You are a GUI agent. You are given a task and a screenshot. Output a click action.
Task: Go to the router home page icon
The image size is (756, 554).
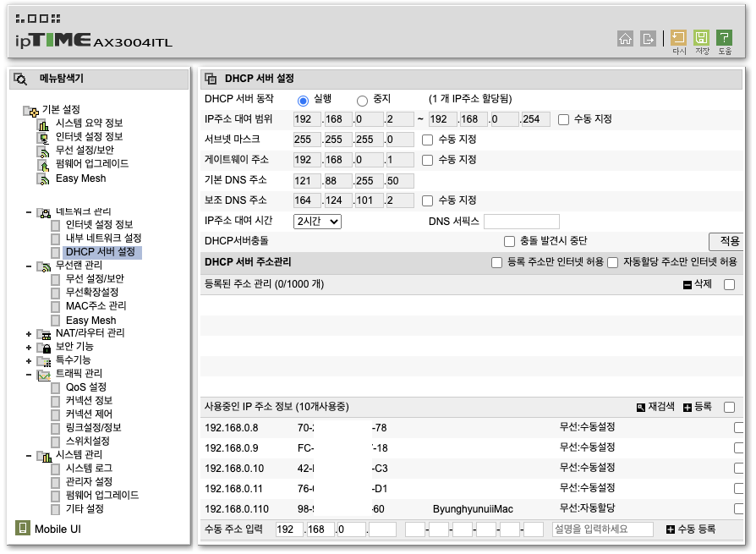625,38
